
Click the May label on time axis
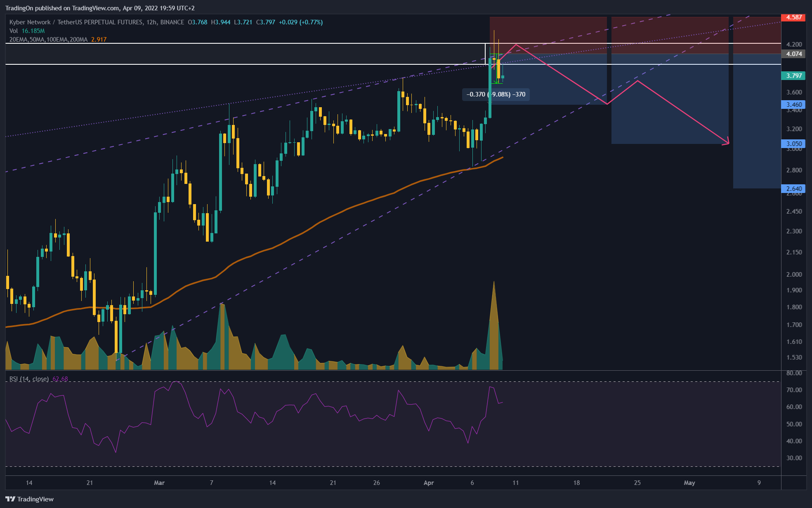(x=689, y=483)
